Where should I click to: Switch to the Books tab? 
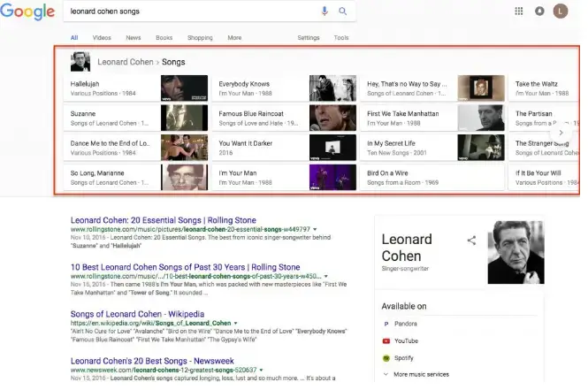[164, 38]
